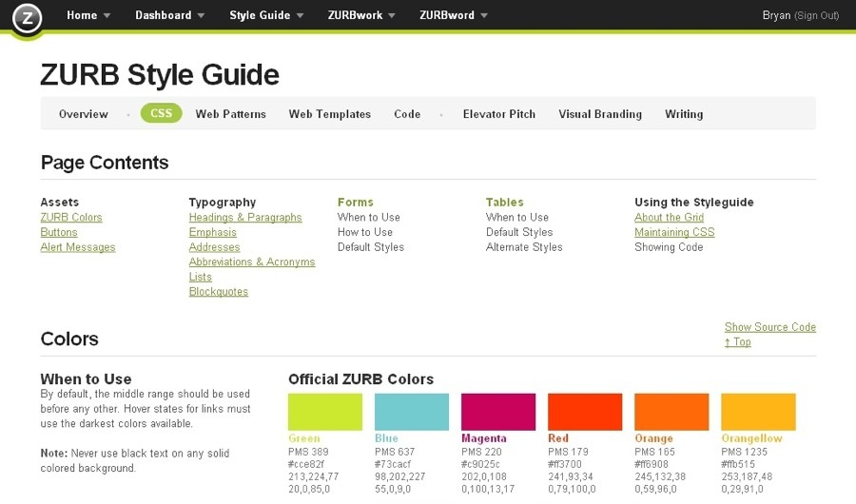The height and width of the screenshot is (504, 856).
Task: Open the ZURB Colors link
Action: (71, 218)
